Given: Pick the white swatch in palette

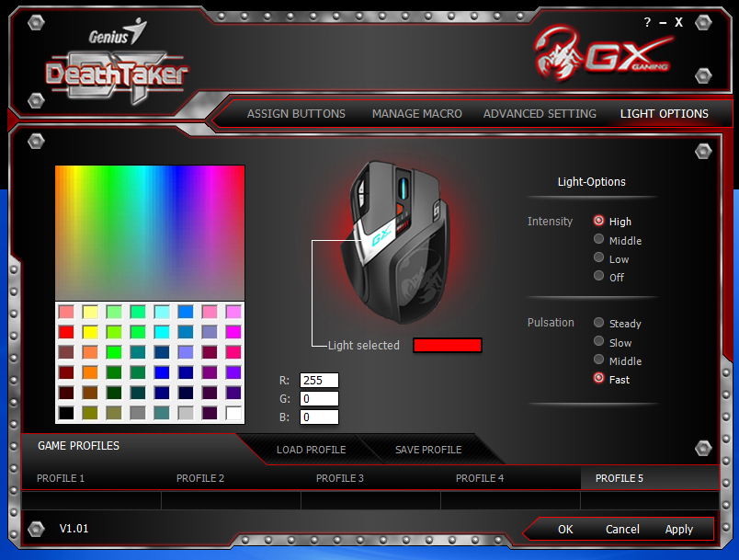Looking at the screenshot, I should pyautogui.click(x=233, y=413).
